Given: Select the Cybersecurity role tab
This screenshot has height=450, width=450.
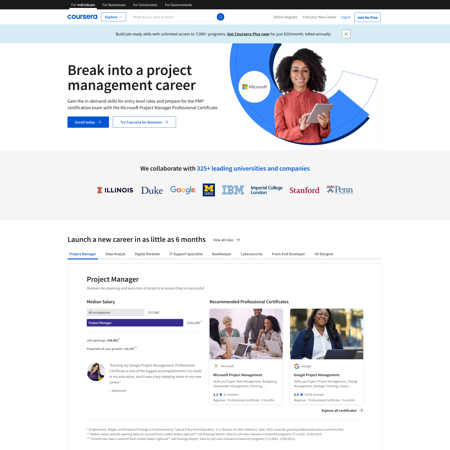Looking at the screenshot, I should point(252,254).
